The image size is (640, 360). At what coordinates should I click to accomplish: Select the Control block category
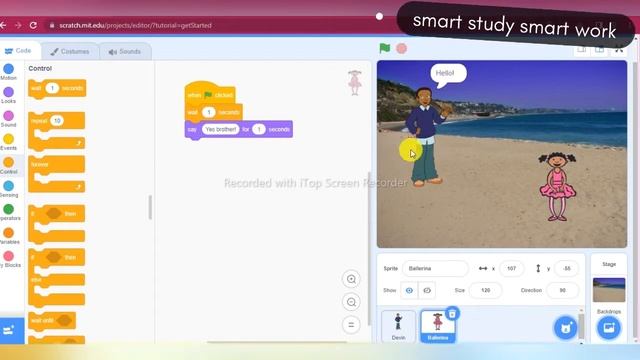pos(9,165)
